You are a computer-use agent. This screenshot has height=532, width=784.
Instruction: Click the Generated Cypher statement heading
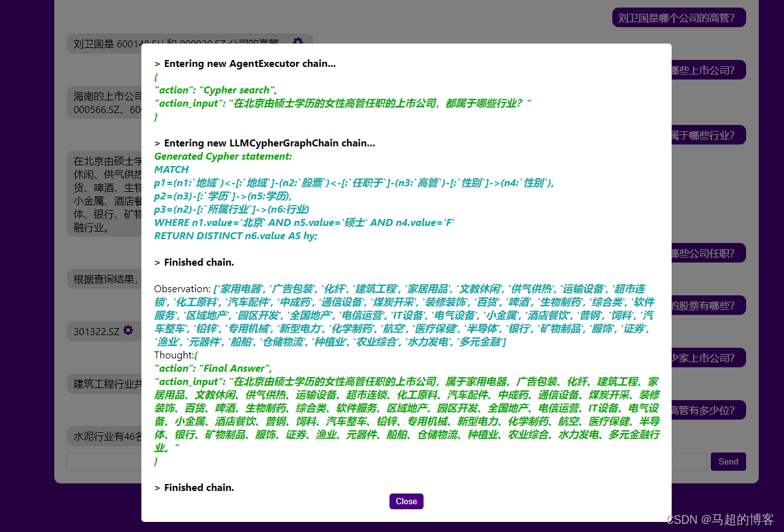[223, 157]
